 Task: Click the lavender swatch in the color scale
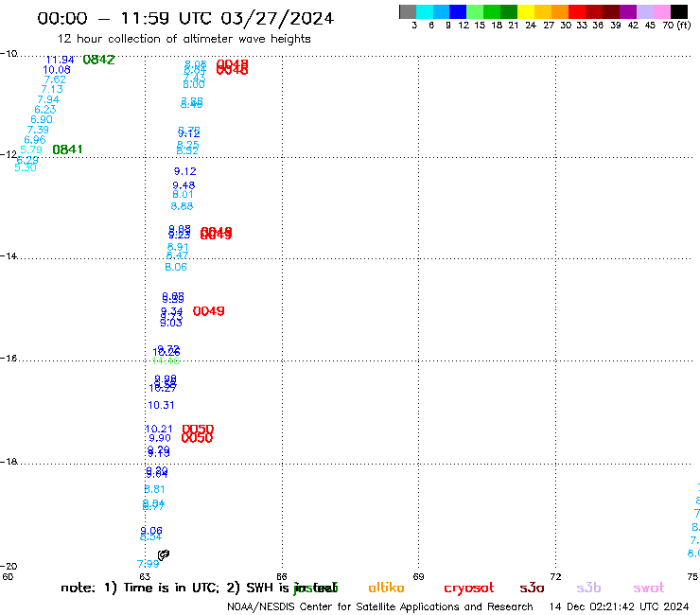[x=644, y=11]
